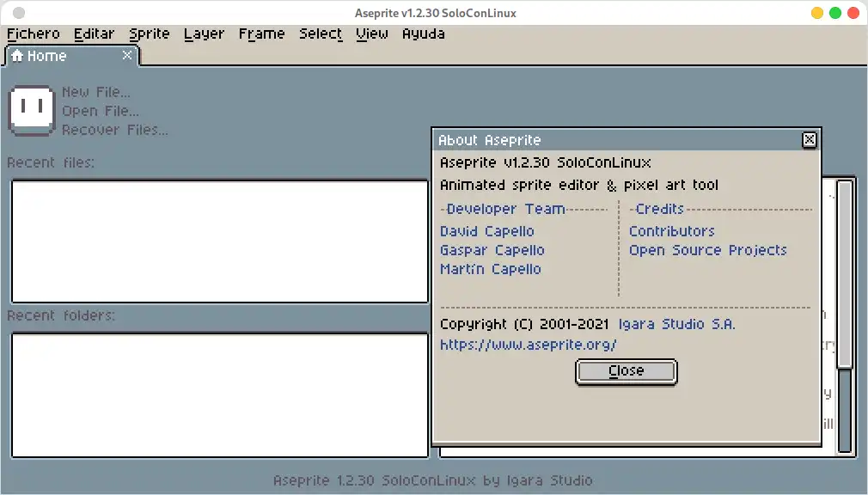Open Gaspar Capello developer link
This screenshot has height=495, width=868.
point(492,250)
